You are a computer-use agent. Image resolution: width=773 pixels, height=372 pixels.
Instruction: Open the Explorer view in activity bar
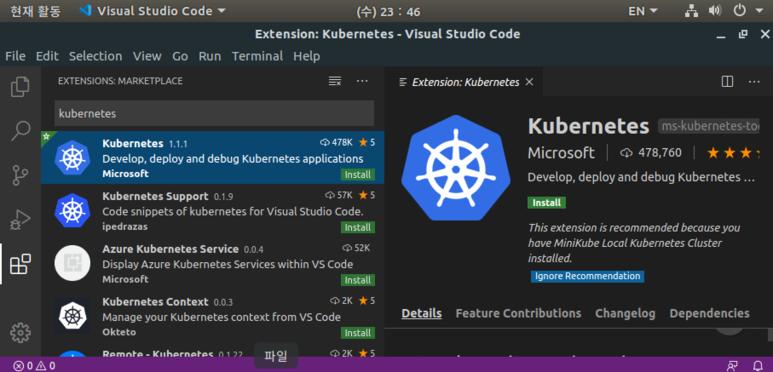(x=20, y=87)
